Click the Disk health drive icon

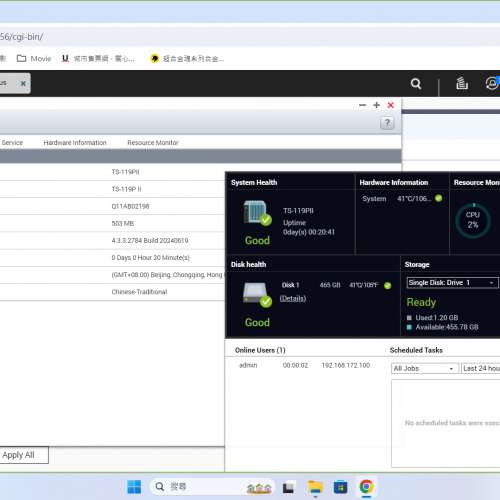(257, 295)
